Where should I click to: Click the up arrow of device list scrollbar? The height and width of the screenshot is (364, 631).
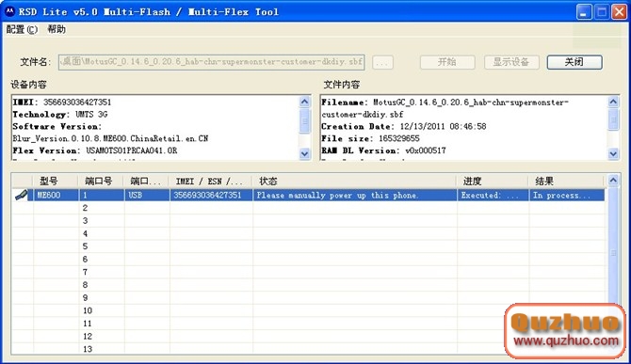click(613, 180)
